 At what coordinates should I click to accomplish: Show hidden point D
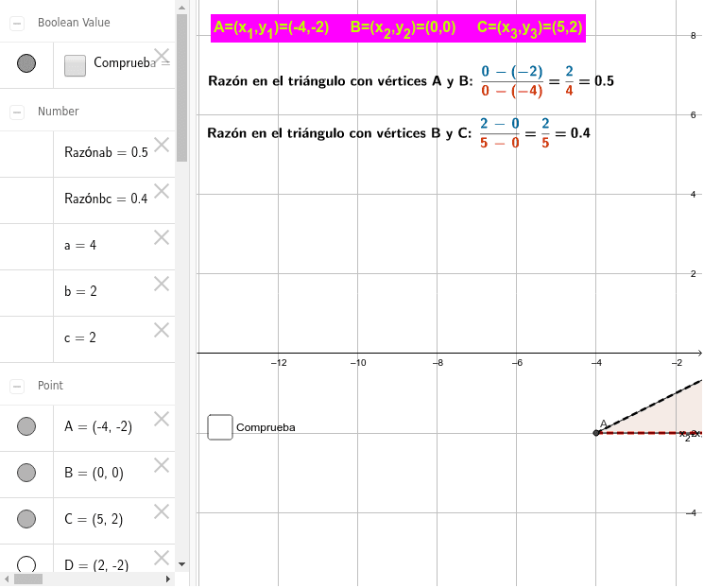click(x=26, y=564)
